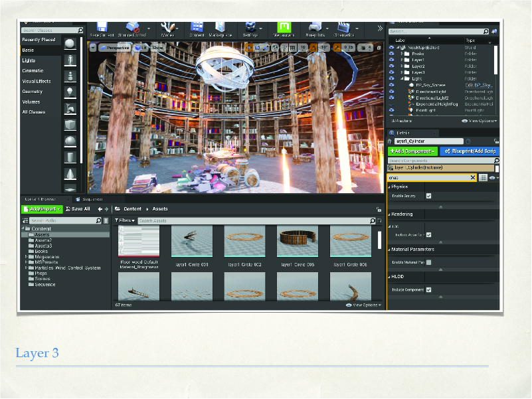Open the Blueprints toolbar icon
532x399 pixels.
(x=316, y=28)
